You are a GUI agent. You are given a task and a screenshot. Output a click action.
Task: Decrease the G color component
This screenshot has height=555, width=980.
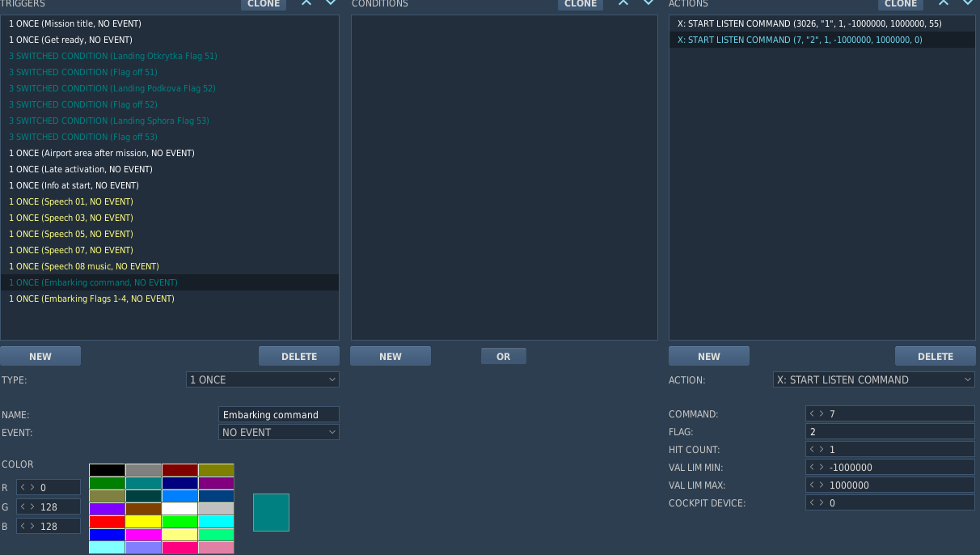click(x=23, y=506)
